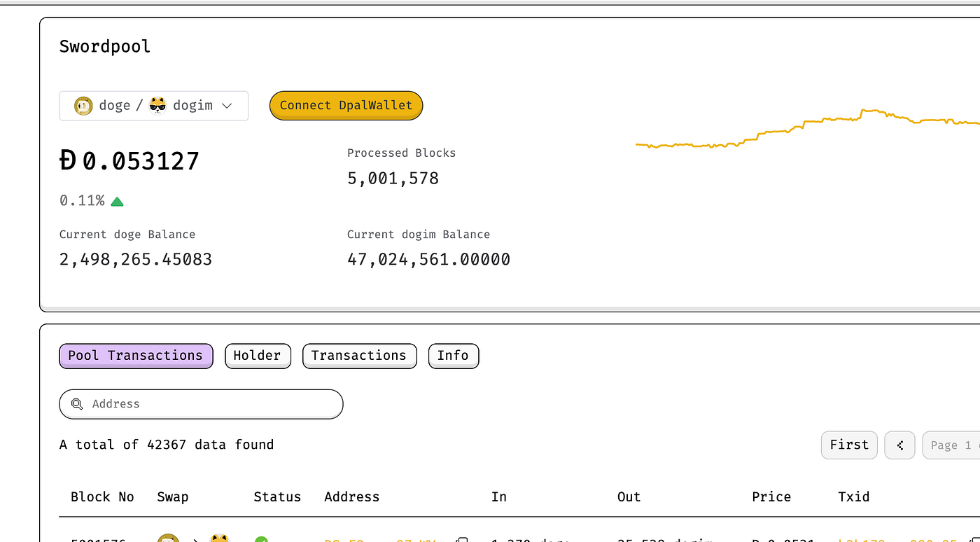Click the dogim sunglasses dog icon
The image size is (980, 542).
157,106
